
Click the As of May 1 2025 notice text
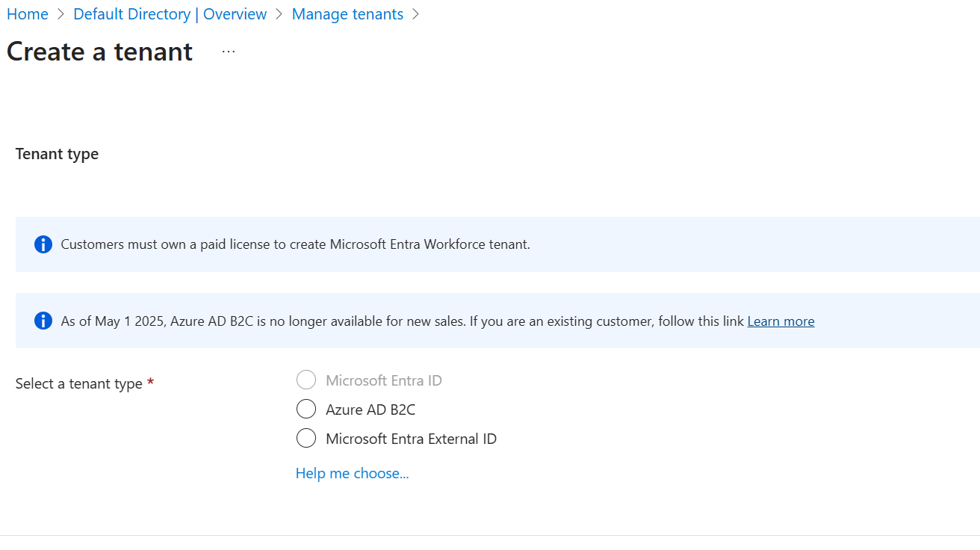pyautogui.click(x=403, y=321)
